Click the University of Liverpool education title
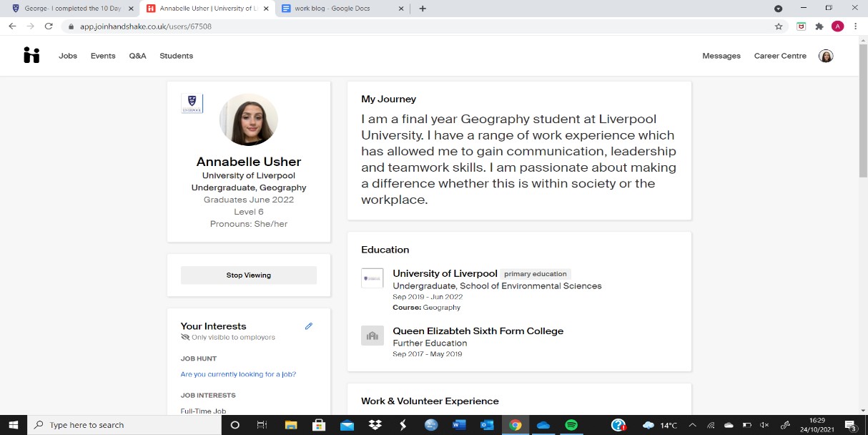 pos(445,273)
